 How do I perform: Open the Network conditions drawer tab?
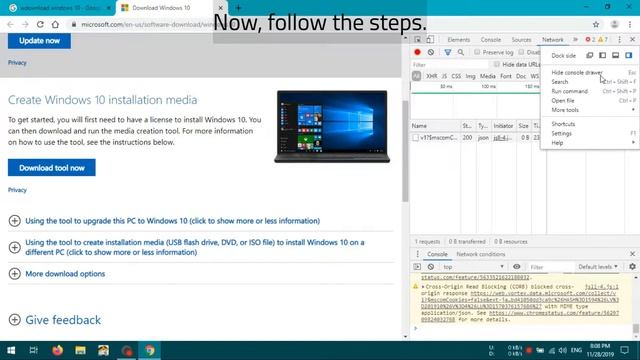(x=481, y=254)
